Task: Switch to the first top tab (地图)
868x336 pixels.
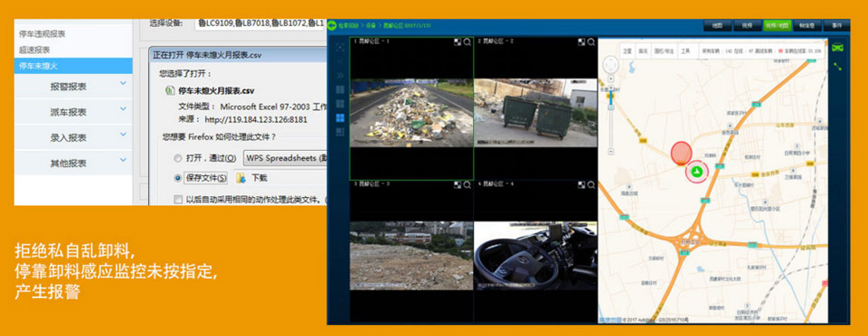Action: [717, 25]
